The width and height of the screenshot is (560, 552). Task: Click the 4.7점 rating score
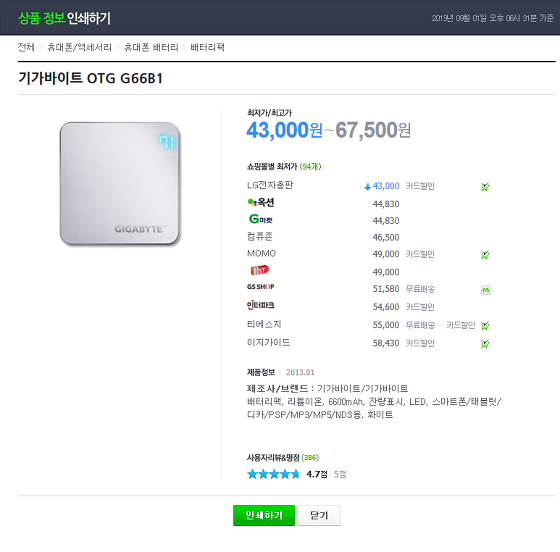[x=317, y=474]
